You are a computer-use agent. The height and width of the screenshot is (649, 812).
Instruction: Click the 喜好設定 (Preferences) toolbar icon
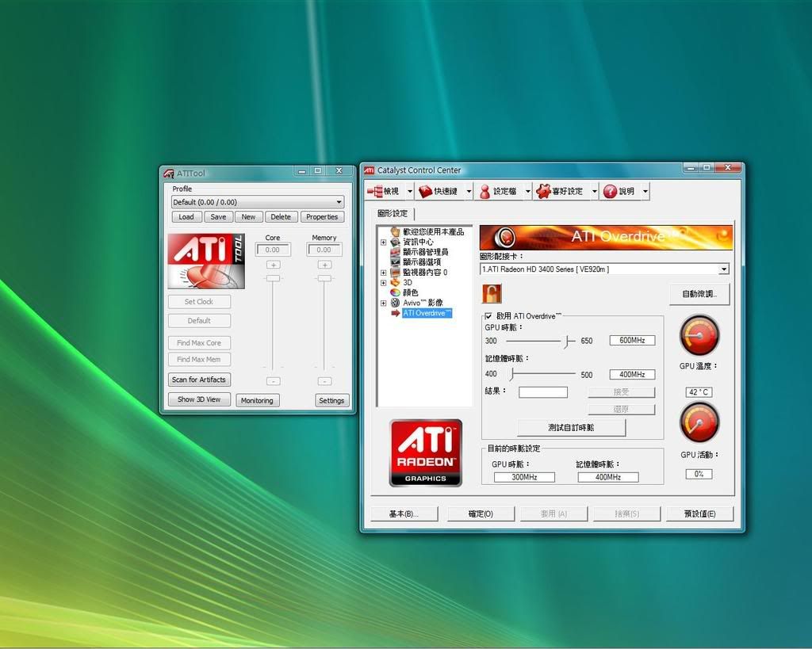pos(543,192)
